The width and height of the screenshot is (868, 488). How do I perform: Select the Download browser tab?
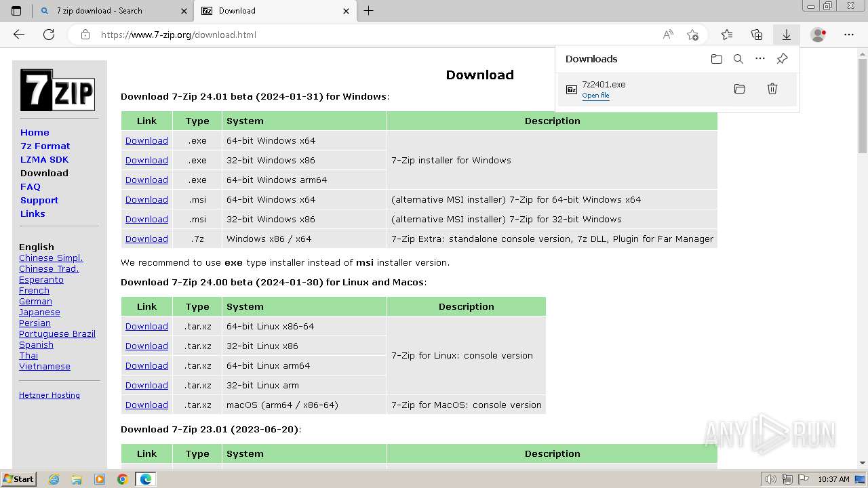(276, 11)
